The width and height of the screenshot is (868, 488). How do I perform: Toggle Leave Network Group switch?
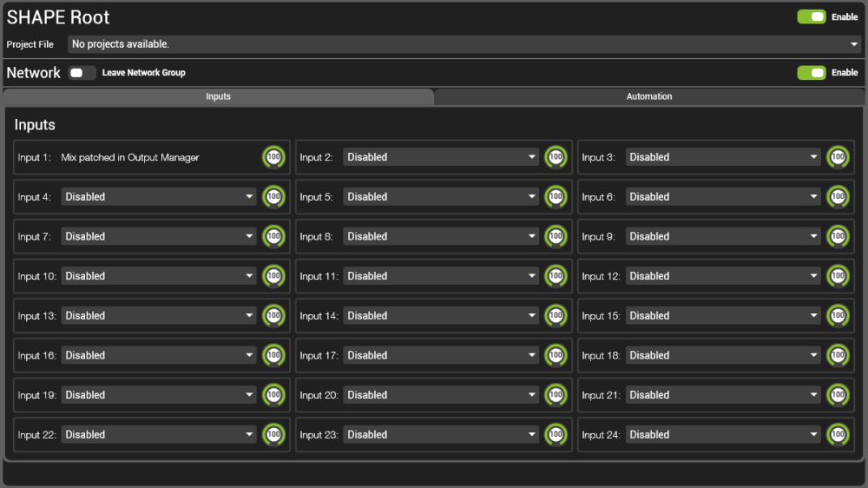tap(82, 73)
